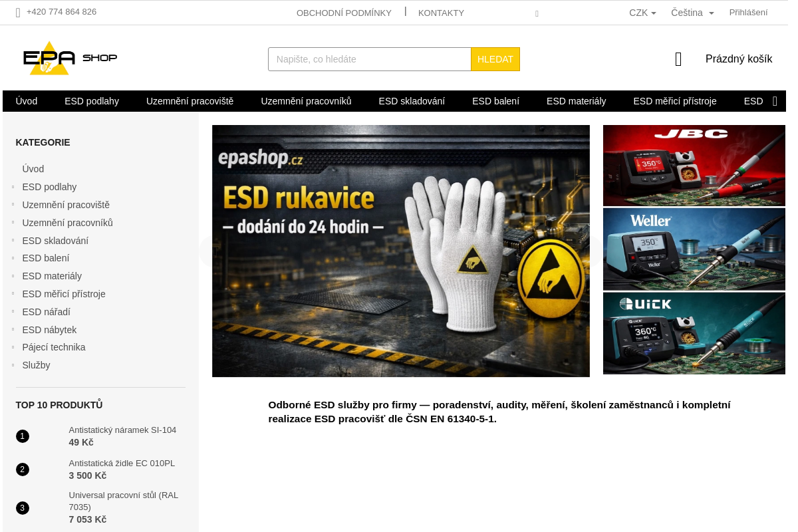Expand the overflow menu icon in navigation bar
The width and height of the screenshot is (798, 532).
pyautogui.click(x=775, y=101)
